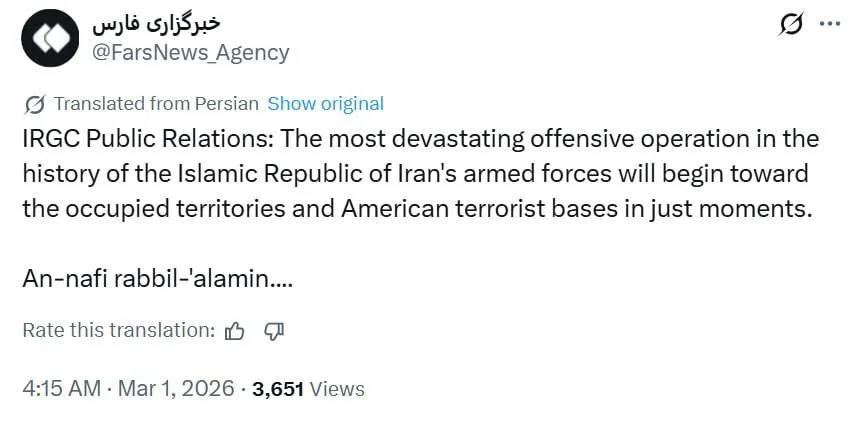
Task: Open the Fars News Agency profile avatar
Action: (x=49, y=38)
